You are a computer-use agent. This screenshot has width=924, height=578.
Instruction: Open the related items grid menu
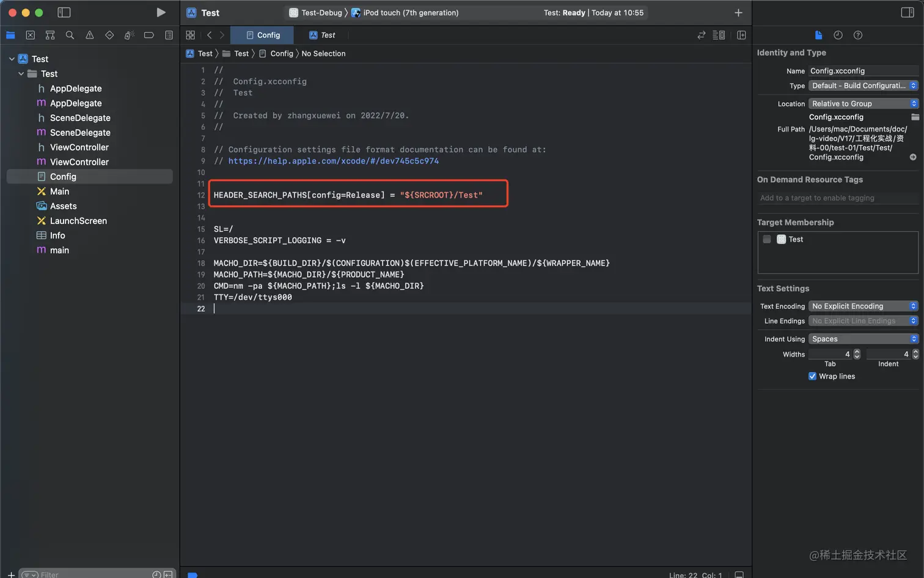pos(191,35)
